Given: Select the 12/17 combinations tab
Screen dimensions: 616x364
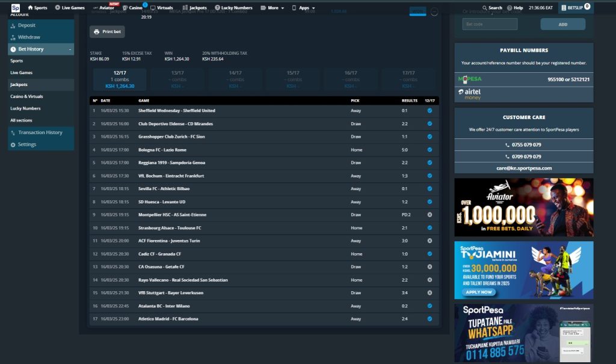Looking at the screenshot, I should point(120,79).
